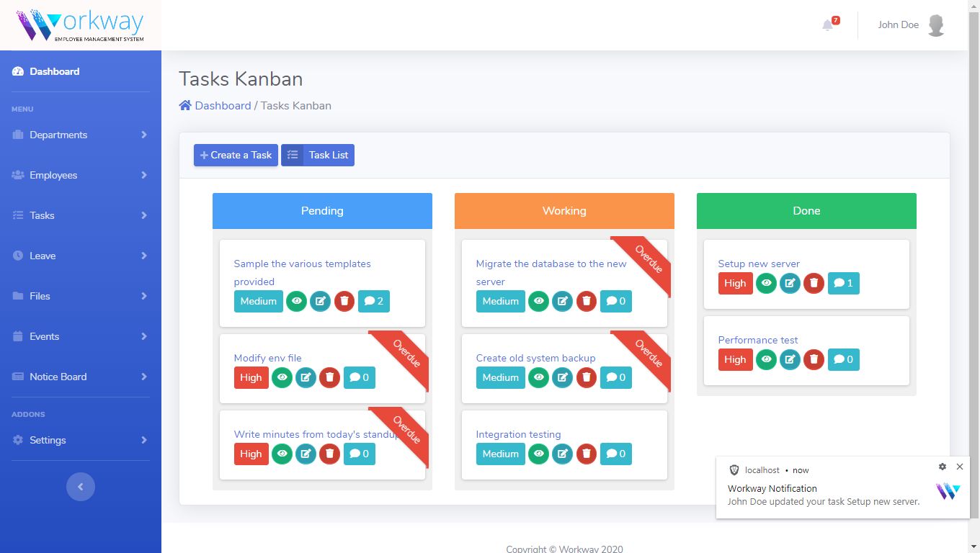This screenshot has width=980, height=553.
Task: Select the Notice Board menu item
Action: [x=81, y=377]
